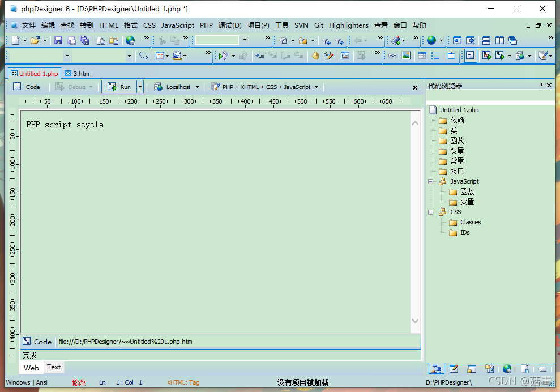Go to previous window icon
The width and height of the screenshot is (560, 392).
coord(457,40)
